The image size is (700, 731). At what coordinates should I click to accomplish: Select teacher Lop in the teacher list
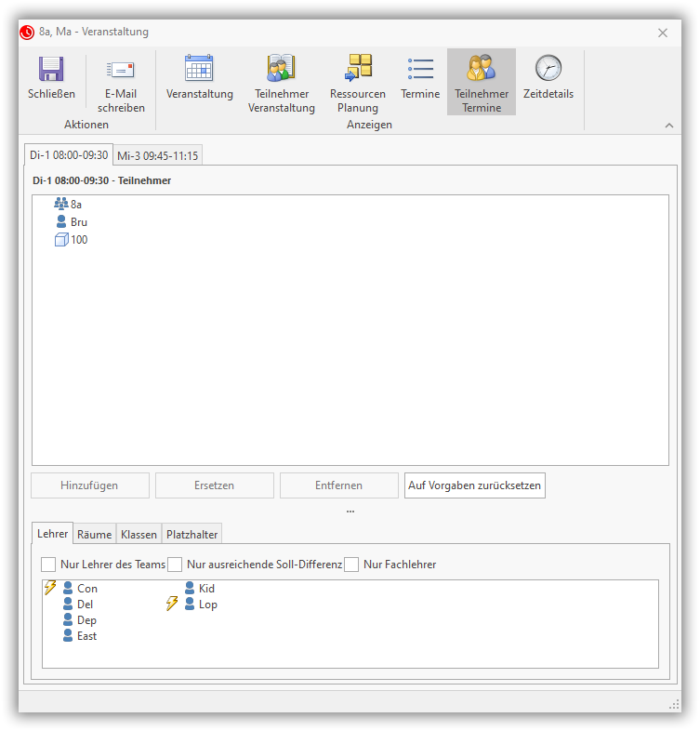(x=207, y=605)
